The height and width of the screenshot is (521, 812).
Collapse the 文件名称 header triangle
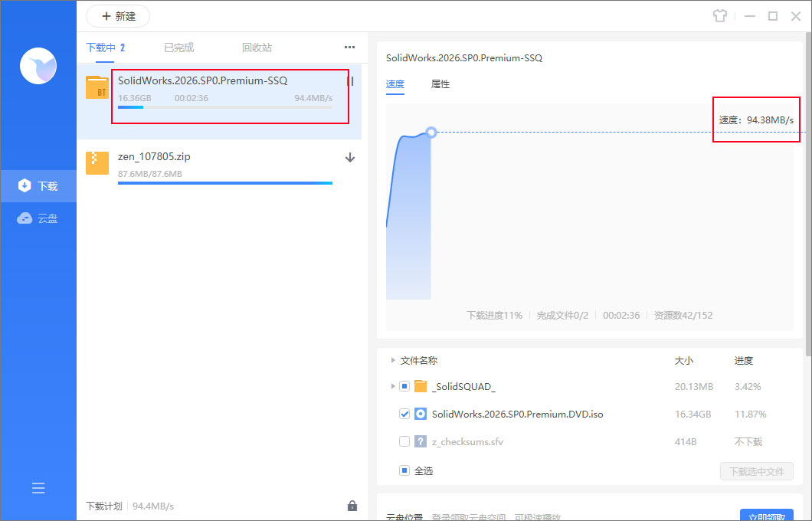[392, 360]
